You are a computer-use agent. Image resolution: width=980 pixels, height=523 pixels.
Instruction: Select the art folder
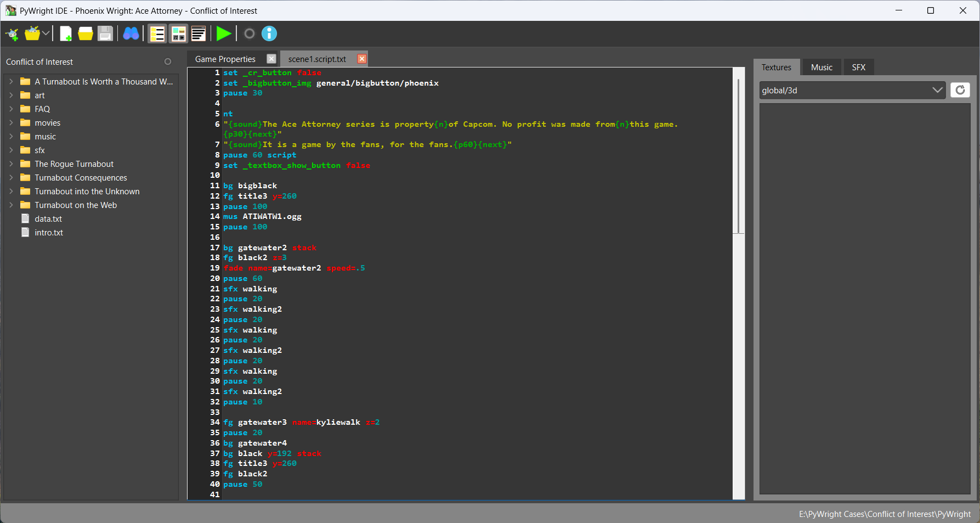point(39,95)
